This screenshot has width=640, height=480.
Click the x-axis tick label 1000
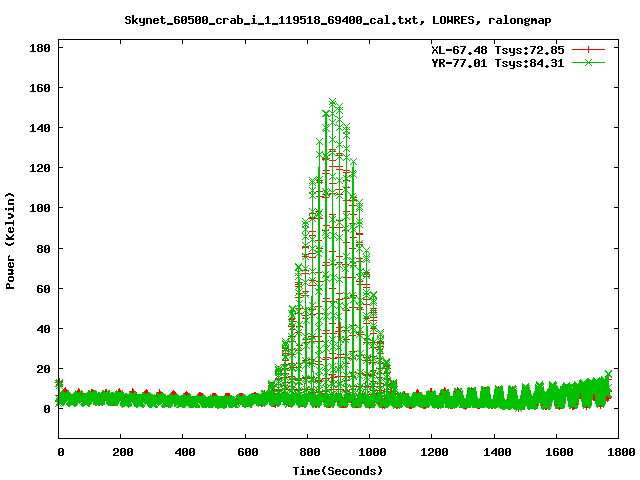pos(372,452)
